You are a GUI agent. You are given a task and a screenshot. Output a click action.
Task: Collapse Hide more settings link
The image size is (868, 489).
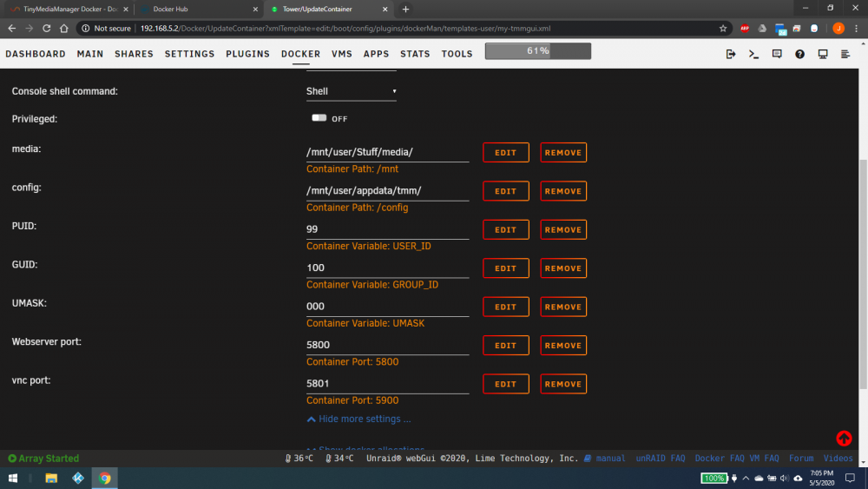358,420
